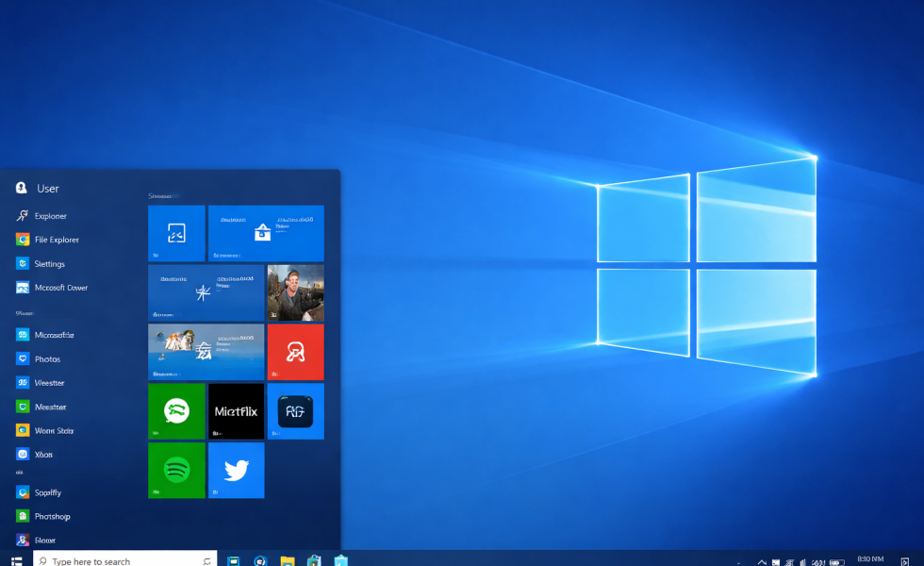Open the clock showing 8:30

point(870,558)
